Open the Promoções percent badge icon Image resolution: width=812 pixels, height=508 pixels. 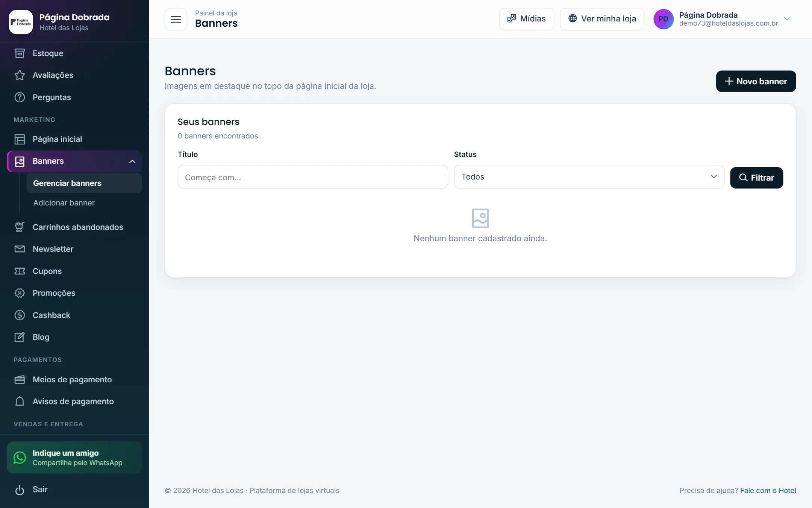pyautogui.click(x=20, y=293)
